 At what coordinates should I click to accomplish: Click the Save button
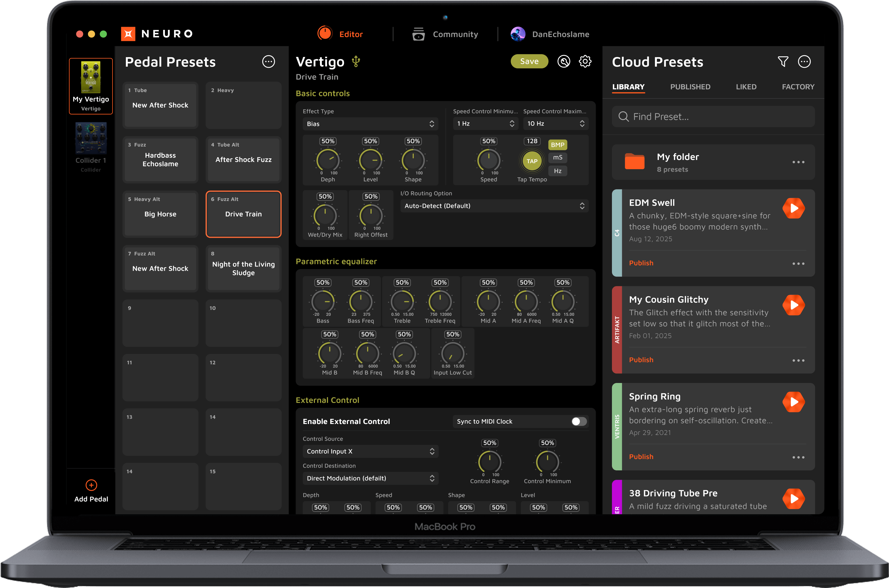click(x=529, y=62)
